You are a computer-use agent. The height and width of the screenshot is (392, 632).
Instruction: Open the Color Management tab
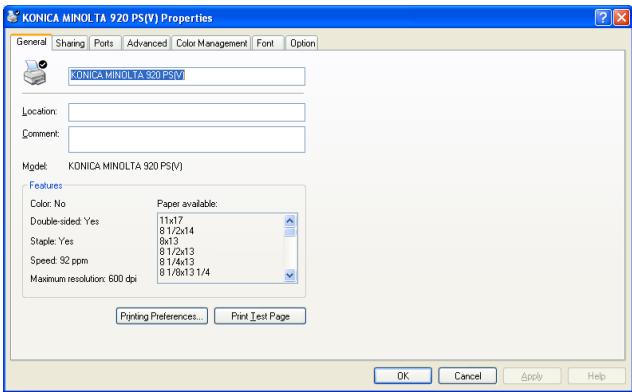click(x=212, y=43)
